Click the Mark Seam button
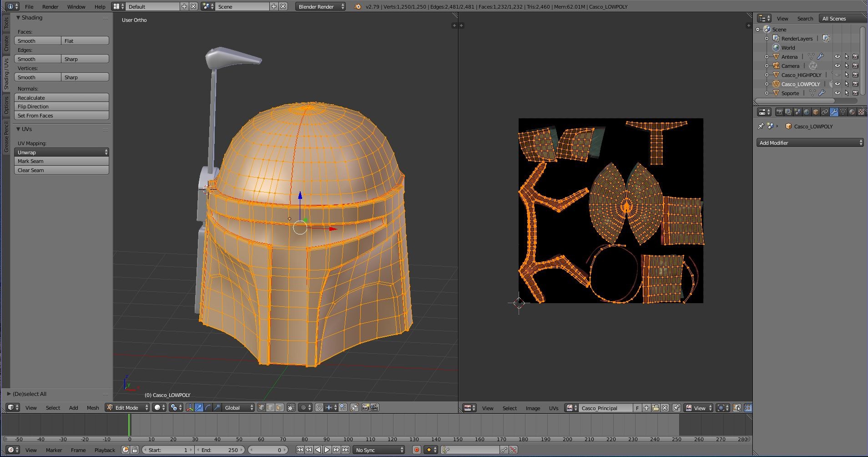Image resolution: width=868 pixels, height=457 pixels. [x=61, y=161]
